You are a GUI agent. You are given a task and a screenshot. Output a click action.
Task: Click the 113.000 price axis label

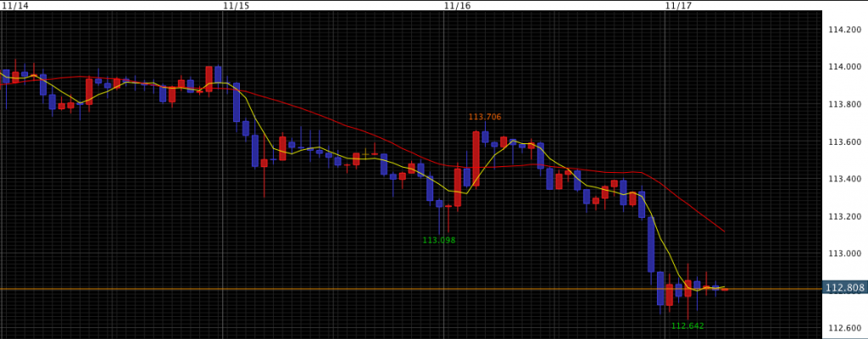coord(845,253)
